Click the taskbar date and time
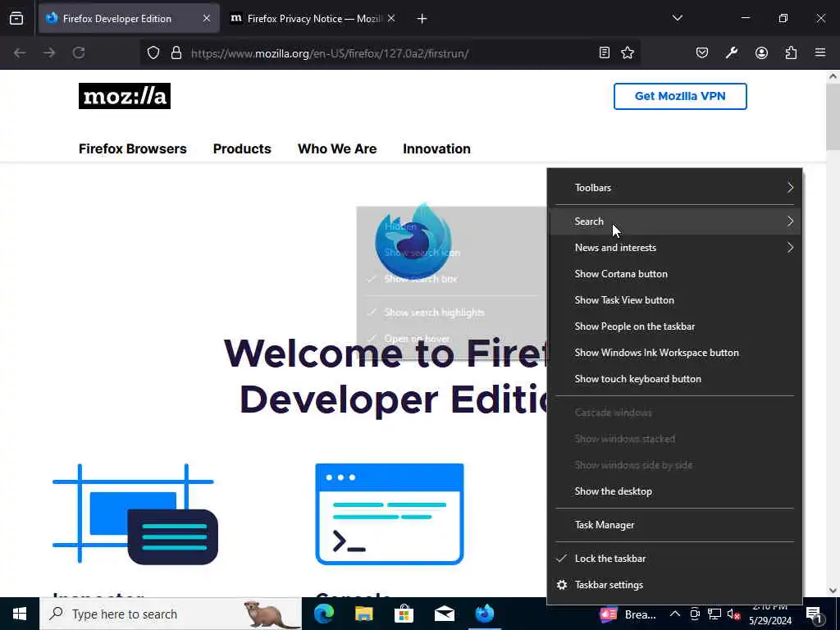Screen dimensions: 840x630 click(x=769, y=614)
